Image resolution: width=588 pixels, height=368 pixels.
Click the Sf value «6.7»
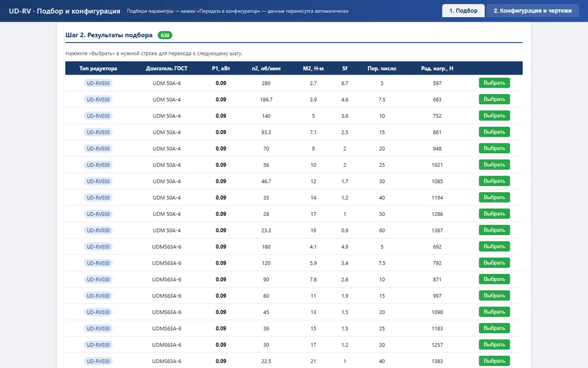(x=345, y=83)
